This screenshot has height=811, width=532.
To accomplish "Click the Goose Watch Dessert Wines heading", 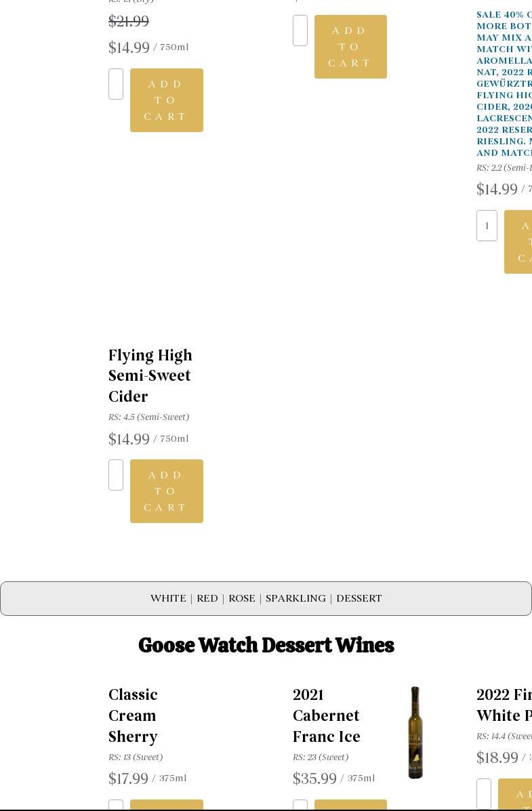I will coord(266,644).
